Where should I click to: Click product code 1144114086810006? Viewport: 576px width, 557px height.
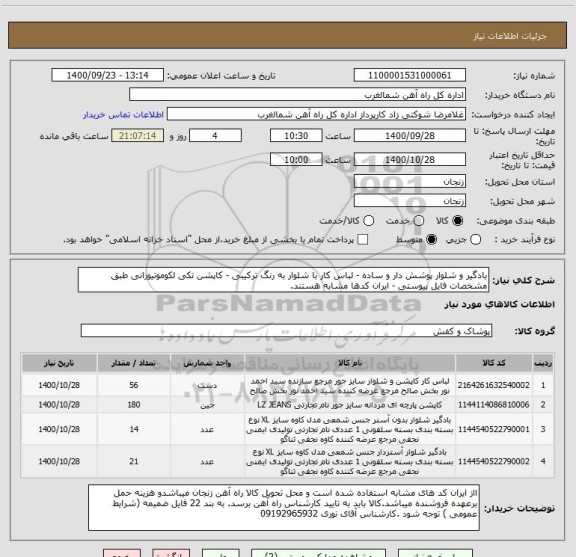pos(494,405)
